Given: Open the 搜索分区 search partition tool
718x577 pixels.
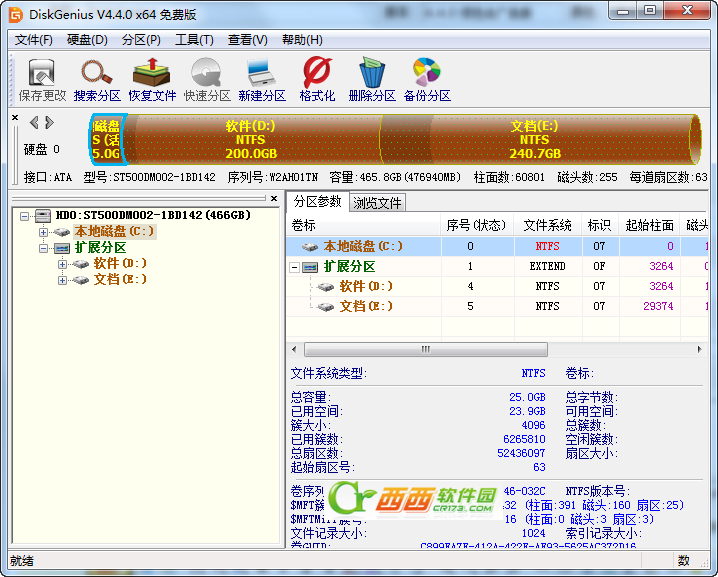Looking at the screenshot, I should [97, 79].
